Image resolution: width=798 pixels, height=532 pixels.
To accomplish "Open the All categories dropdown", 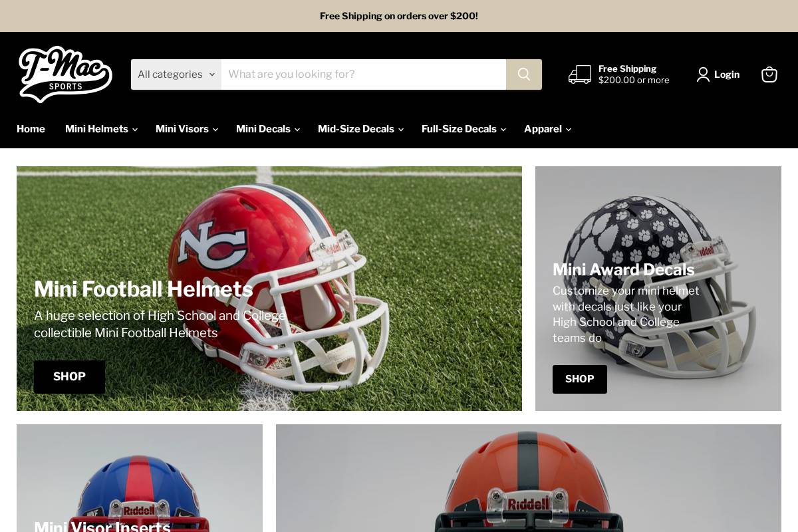I will 175,74.
